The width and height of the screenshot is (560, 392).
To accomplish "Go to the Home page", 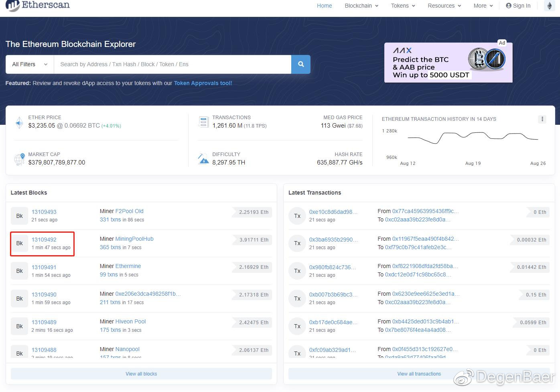I will tap(325, 6).
